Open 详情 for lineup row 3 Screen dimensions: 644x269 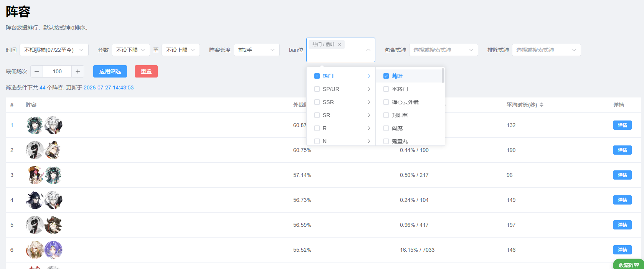click(x=623, y=175)
